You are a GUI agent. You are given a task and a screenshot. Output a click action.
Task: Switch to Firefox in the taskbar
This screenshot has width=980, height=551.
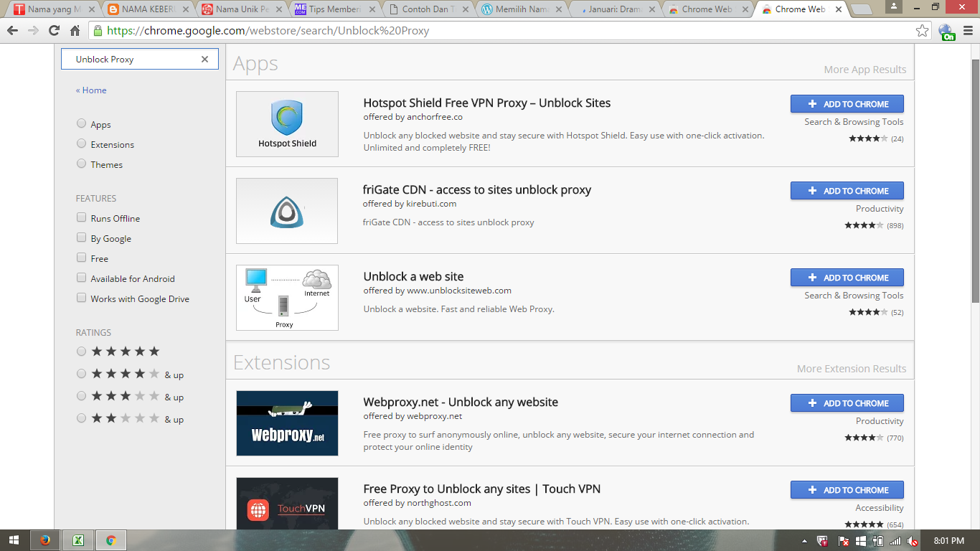(x=46, y=540)
